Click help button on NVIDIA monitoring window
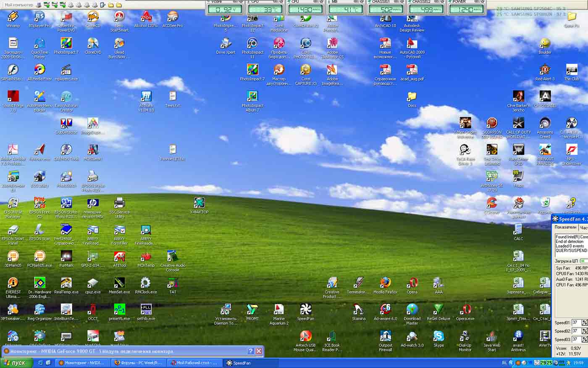Image resolution: width=588 pixels, height=368 pixels. tap(251, 351)
